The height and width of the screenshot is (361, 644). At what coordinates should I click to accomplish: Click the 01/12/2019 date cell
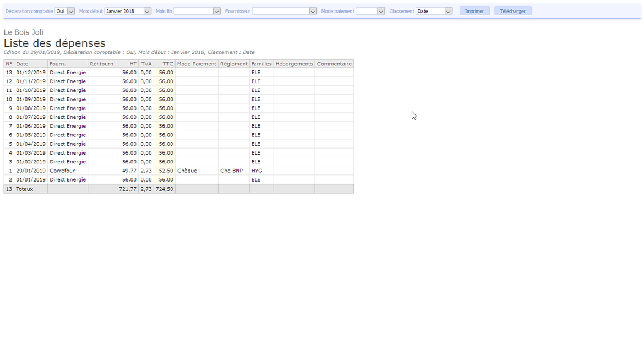31,73
